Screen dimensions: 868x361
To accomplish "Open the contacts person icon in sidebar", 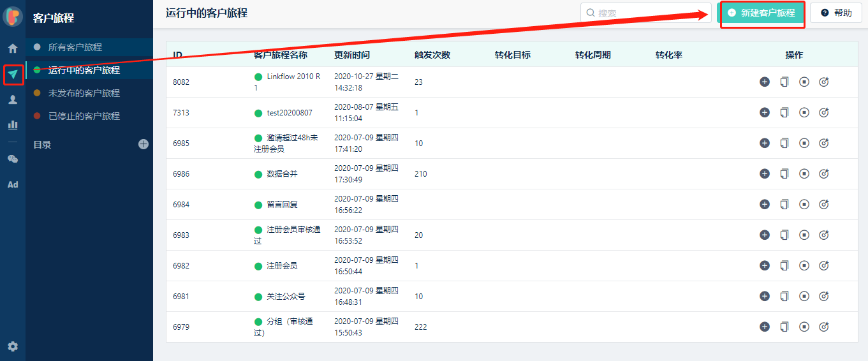I will click(12, 99).
